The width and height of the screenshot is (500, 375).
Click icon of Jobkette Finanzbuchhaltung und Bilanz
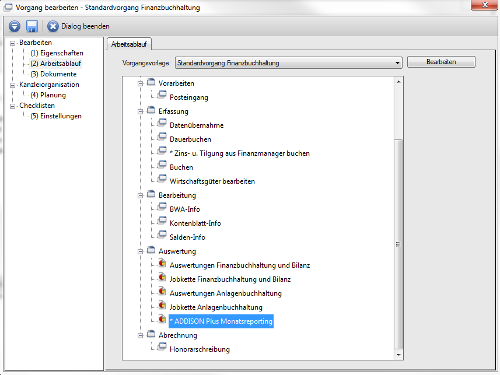tap(162, 278)
